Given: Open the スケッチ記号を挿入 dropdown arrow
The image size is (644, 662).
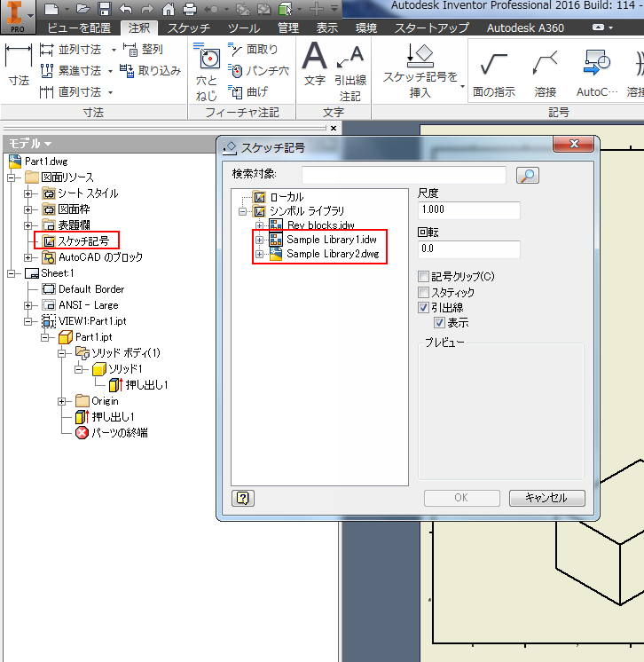Looking at the screenshot, I should pos(462,86).
